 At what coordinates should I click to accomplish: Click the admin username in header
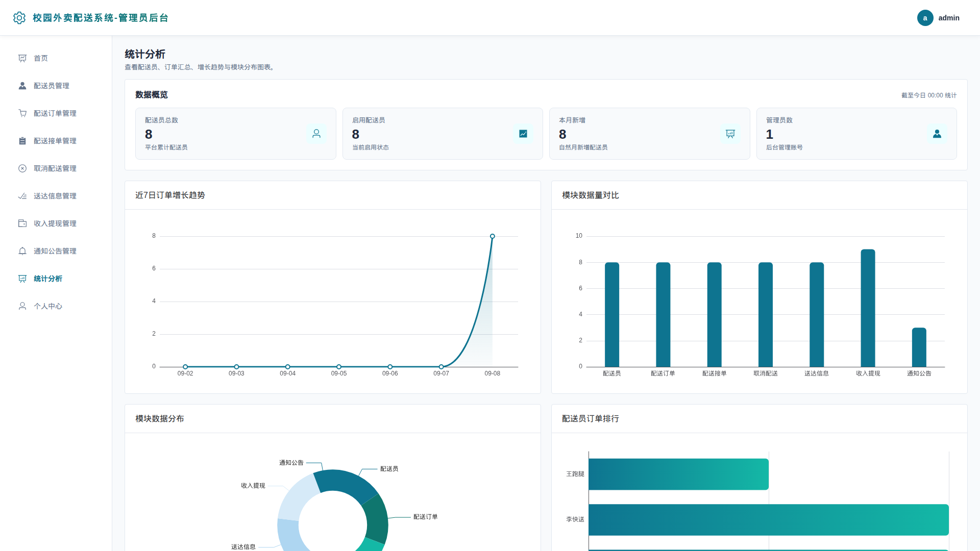pos(949,18)
